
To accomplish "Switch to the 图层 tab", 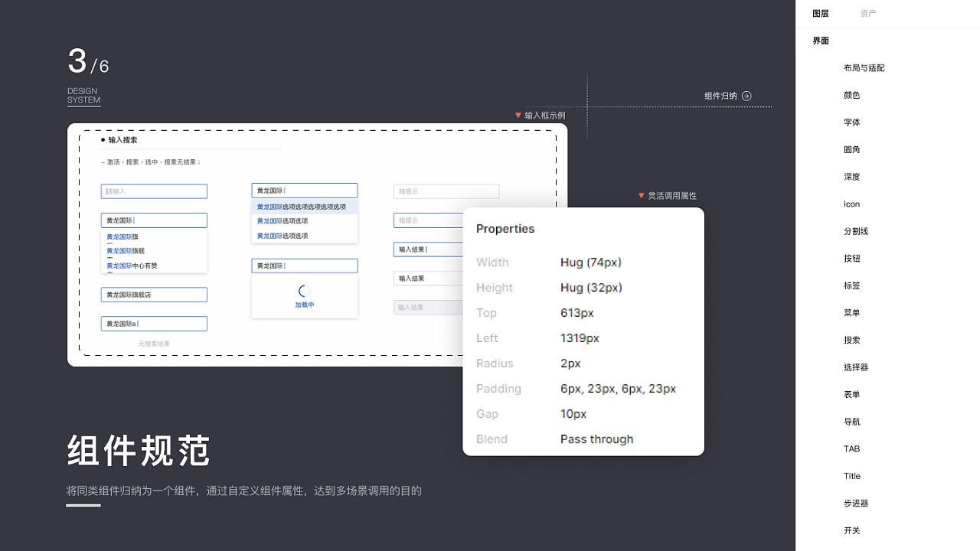I will click(821, 14).
